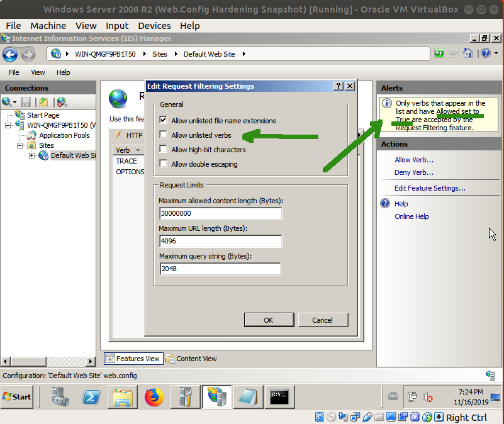
Task: Click the Connections horizontal scrollbar thumb
Action: pyautogui.click(x=28, y=361)
